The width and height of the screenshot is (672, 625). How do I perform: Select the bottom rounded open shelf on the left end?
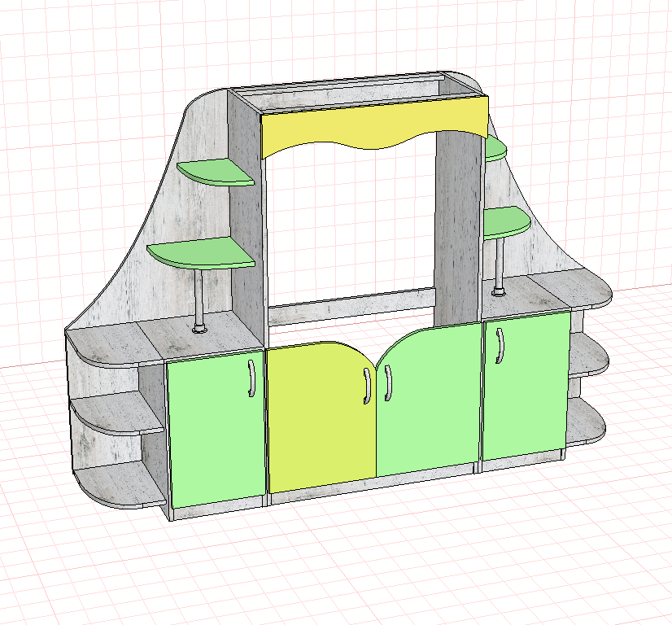point(120,487)
